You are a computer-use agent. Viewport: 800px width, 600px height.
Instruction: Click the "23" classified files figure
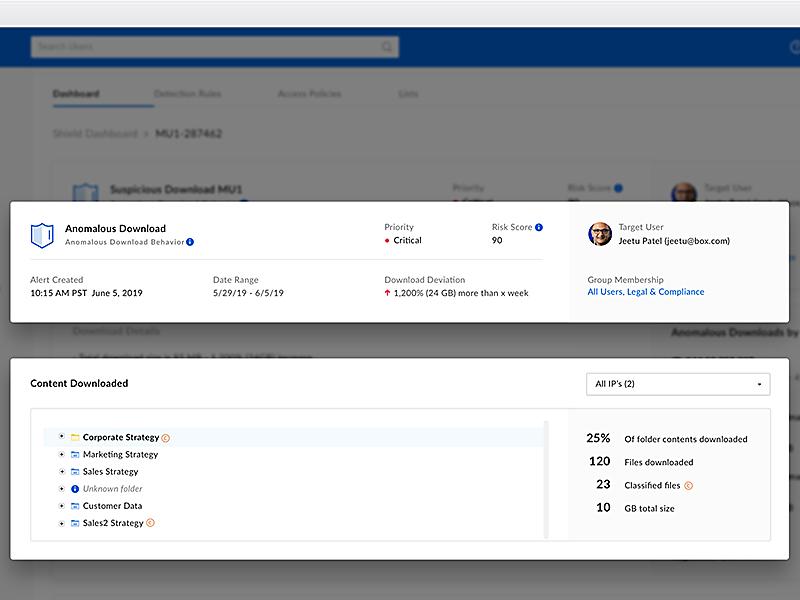[603, 484]
